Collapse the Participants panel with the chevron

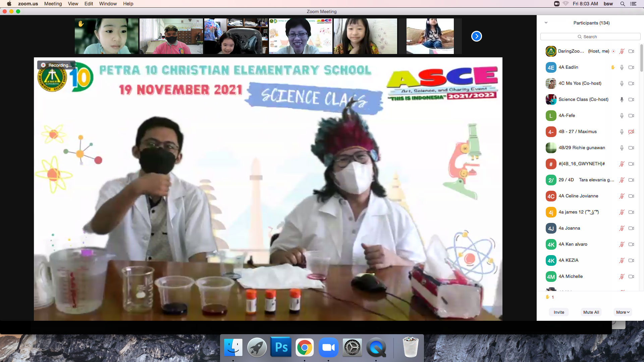coord(546,23)
